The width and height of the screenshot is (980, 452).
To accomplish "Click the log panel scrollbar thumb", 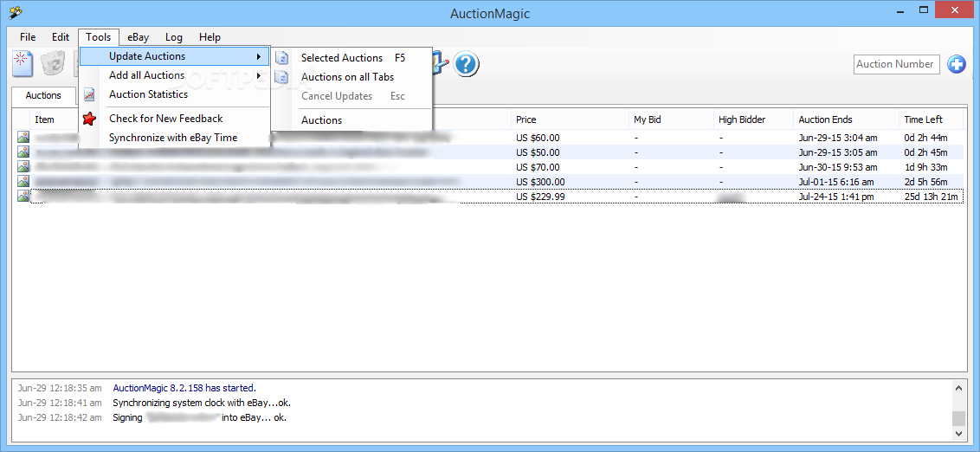I will pos(959,418).
